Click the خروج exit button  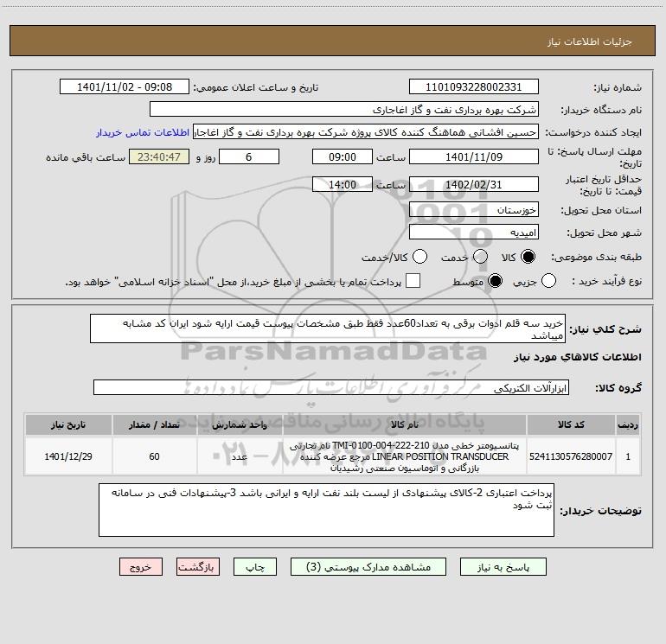point(141,567)
